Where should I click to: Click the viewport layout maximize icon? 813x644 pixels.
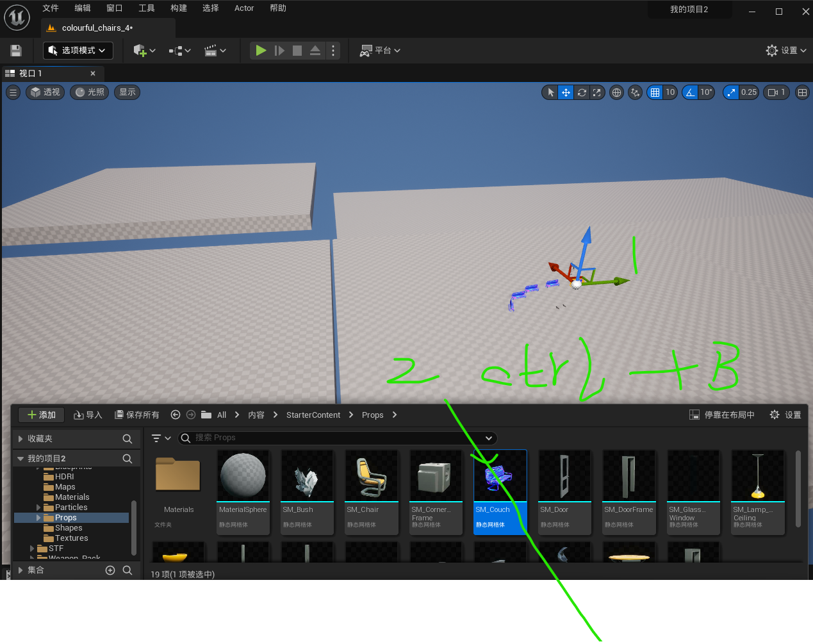click(x=802, y=92)
